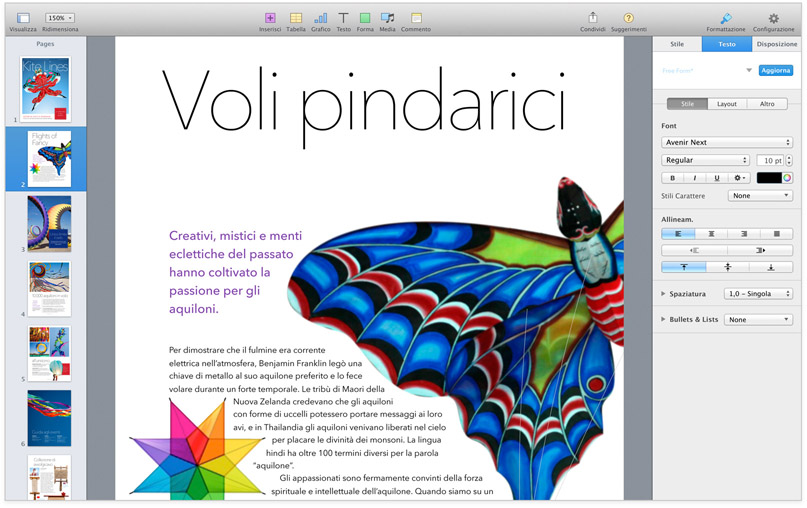Add a text box via Testo icon
Image resolution: width=807 pixels, height=508 pixels.
(343, 19)
